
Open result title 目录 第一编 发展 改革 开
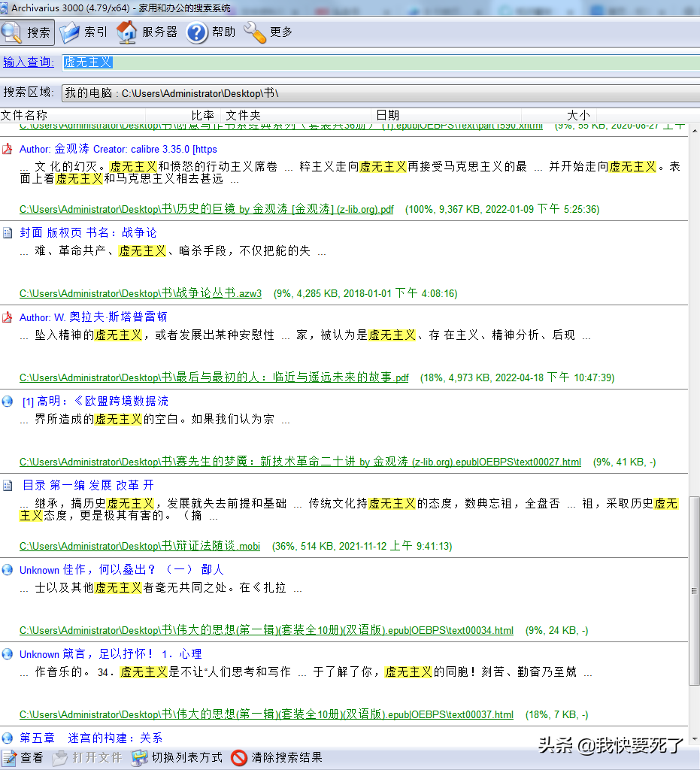pyautogui.click(x=89, y=486)
